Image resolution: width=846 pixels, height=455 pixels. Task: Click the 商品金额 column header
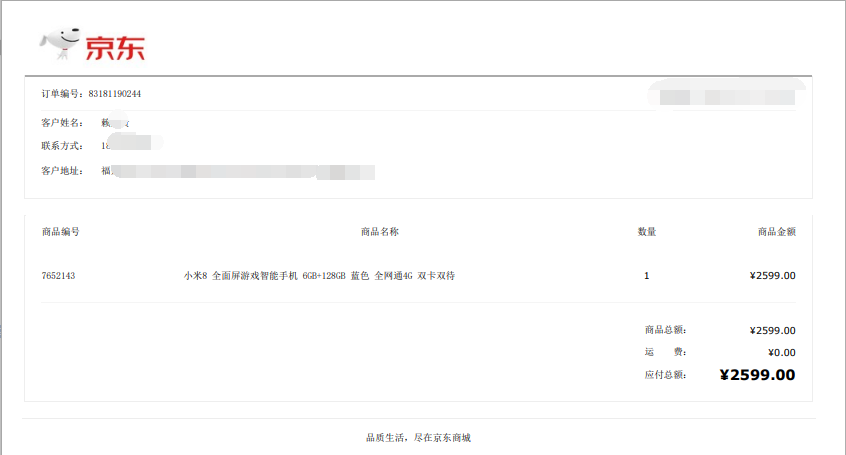(x=777, y=232)
